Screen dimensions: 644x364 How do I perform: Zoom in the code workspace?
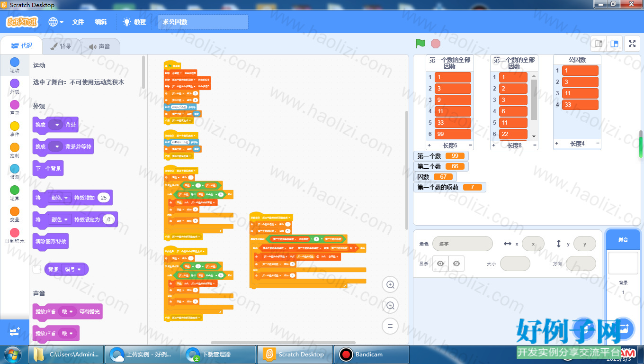pos(390,284)
